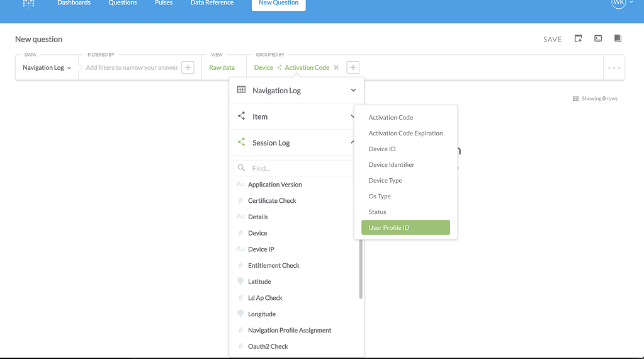Image resolution: width=644 pixels, height=359 pixels.
Task: Open the three dots more options menu
Action: click(x=614, y=68)
